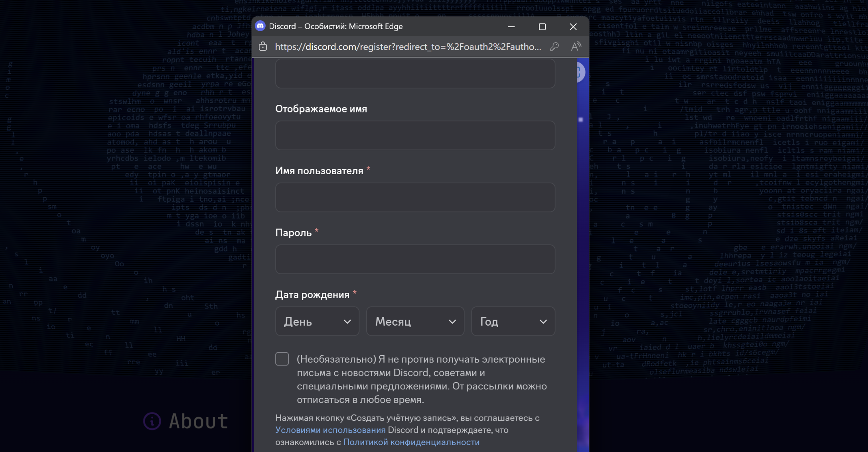The width and height of the screenshot is (868, 452).
Task: Minimize the Discord Edge window
Action: point(511,27)
